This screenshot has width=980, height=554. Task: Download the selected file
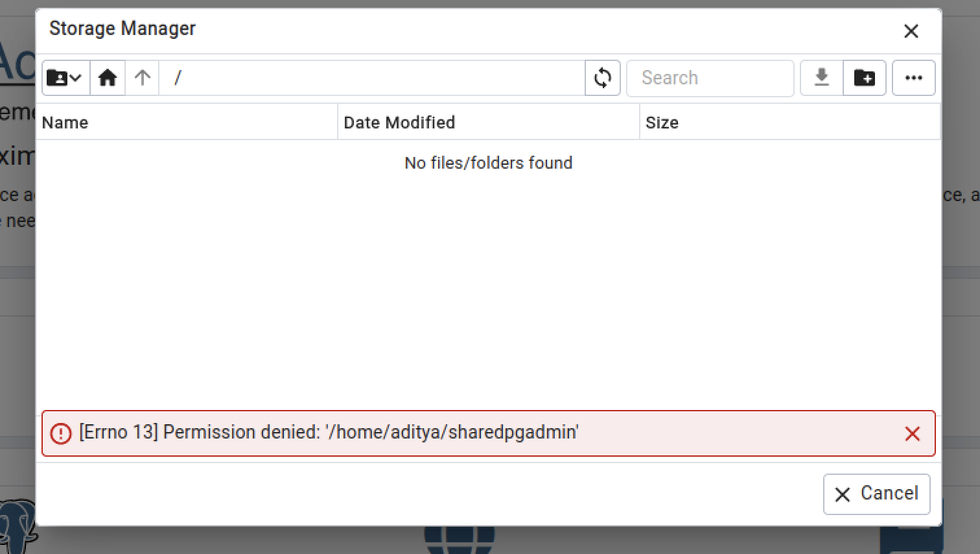(821, 77)
